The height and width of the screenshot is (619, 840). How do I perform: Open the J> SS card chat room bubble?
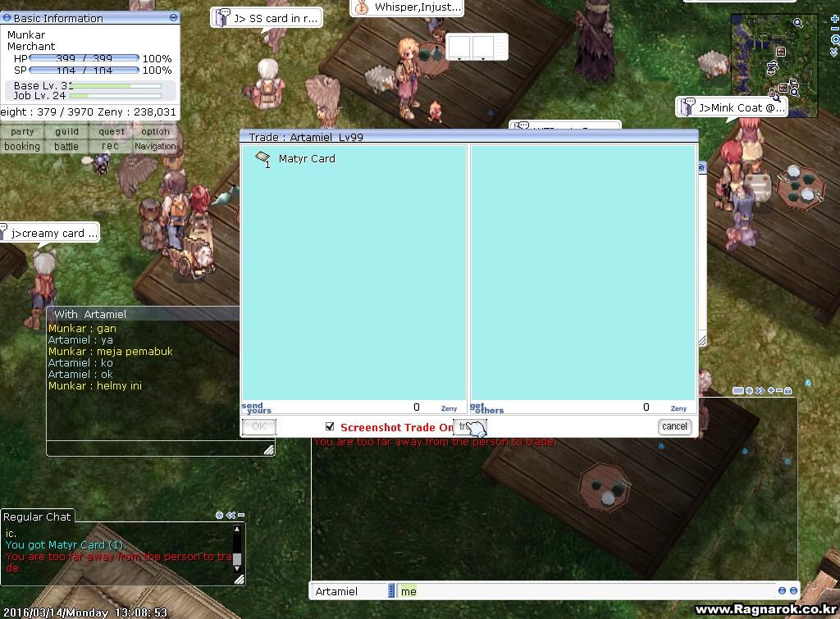pos(267,18)
